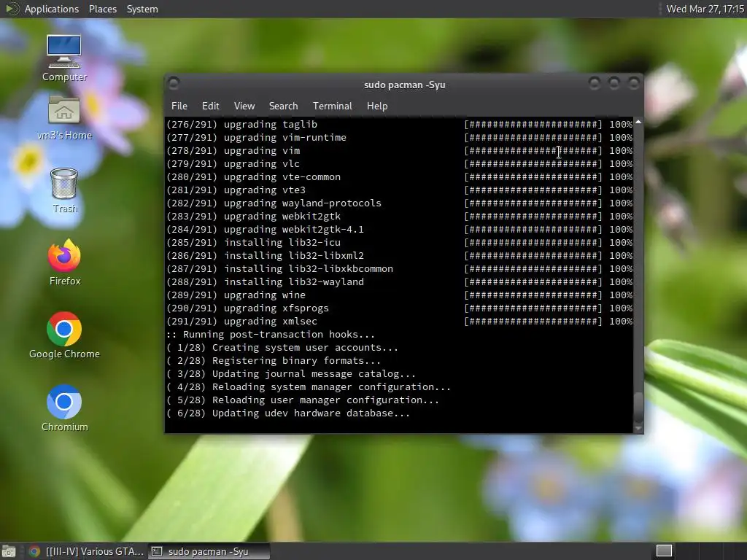The height and width of the screenshot is (560, 747).
Task: Open the Help menu in terminal
Action: click(377, 106)
